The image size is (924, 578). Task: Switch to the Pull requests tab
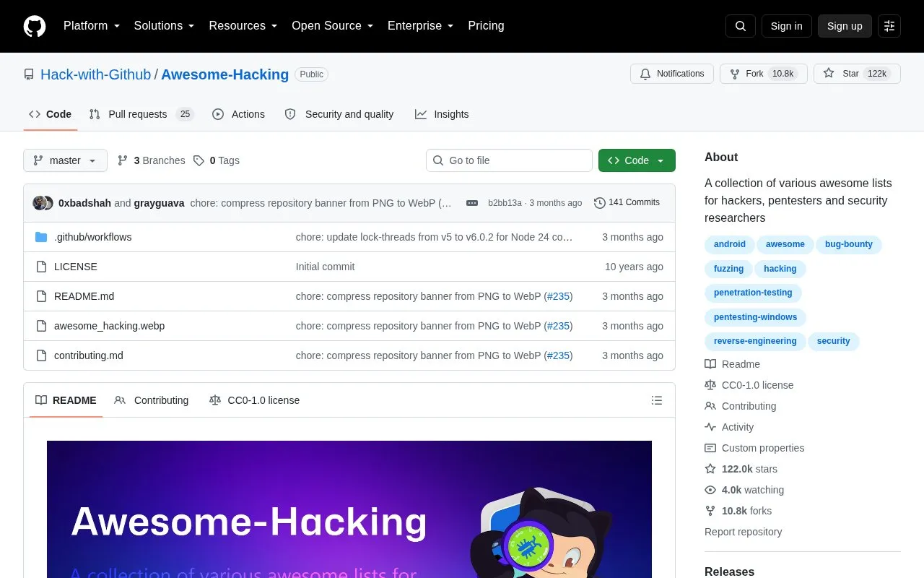point(141,114)
